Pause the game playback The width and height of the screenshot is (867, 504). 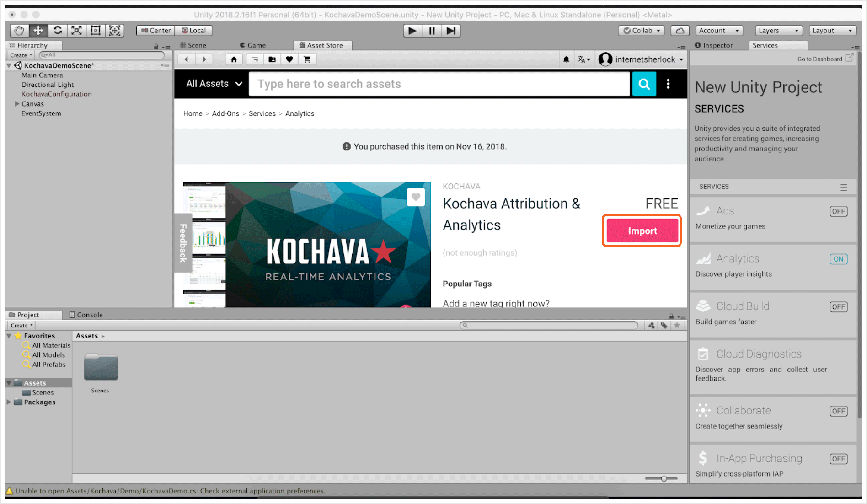(x=432, y=31)
